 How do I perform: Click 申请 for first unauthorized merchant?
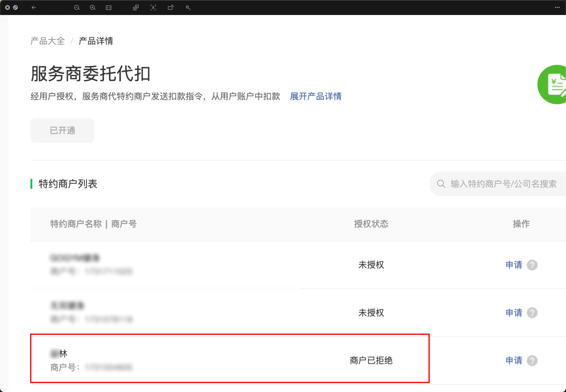514,265
